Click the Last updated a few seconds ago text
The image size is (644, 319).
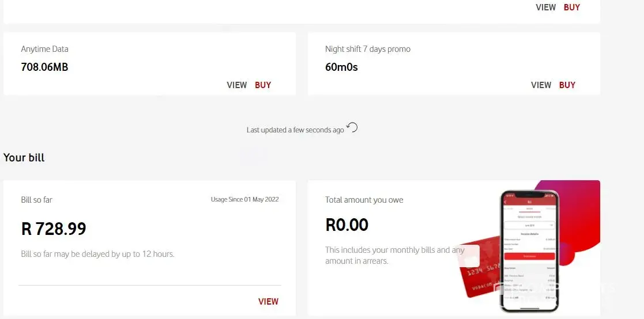[x=295, y=130]
